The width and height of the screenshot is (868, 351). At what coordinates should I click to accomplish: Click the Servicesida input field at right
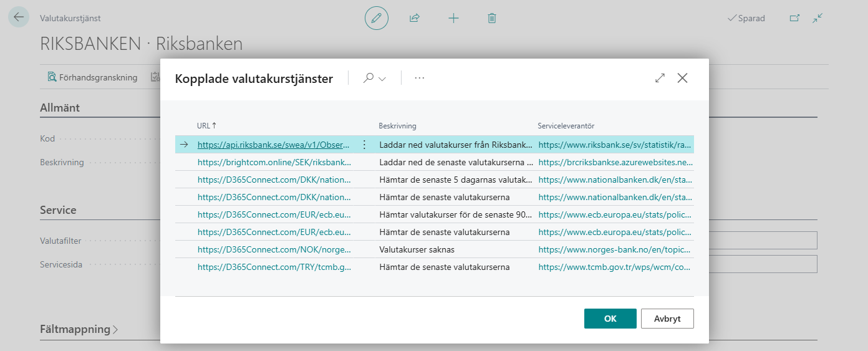(763, 264)
